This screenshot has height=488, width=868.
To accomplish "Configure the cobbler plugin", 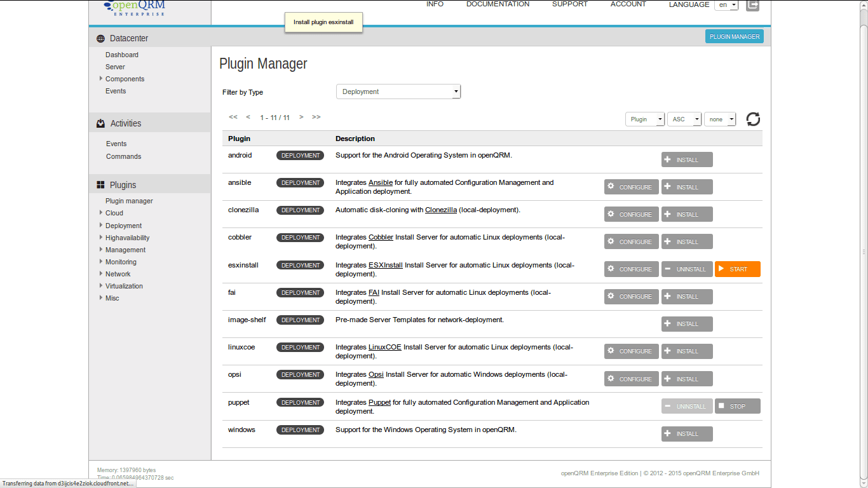I will [x=631, y=241].
